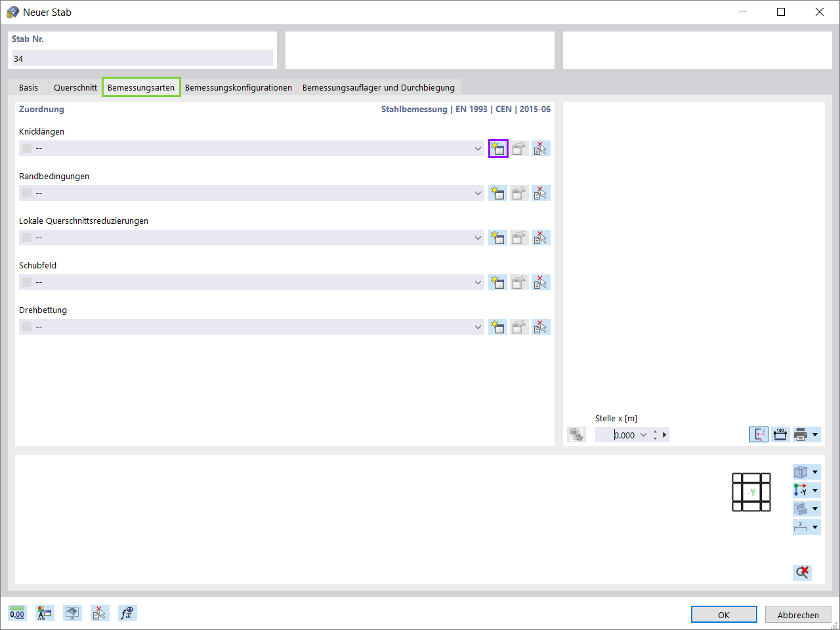Switch to the Basis tab
Viewport: 840px width, 630px height.
tap(28, 88)
